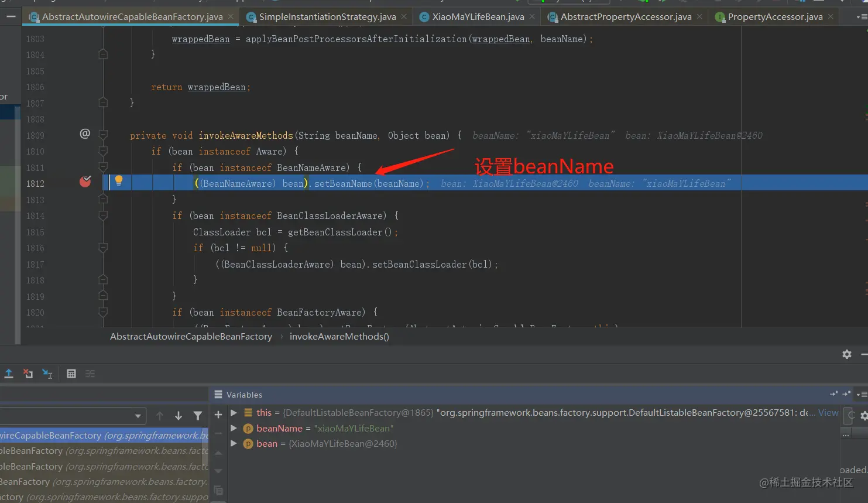Close the AbstractAutowireCapableBeanFactory.java tab

tap(231, 17)
